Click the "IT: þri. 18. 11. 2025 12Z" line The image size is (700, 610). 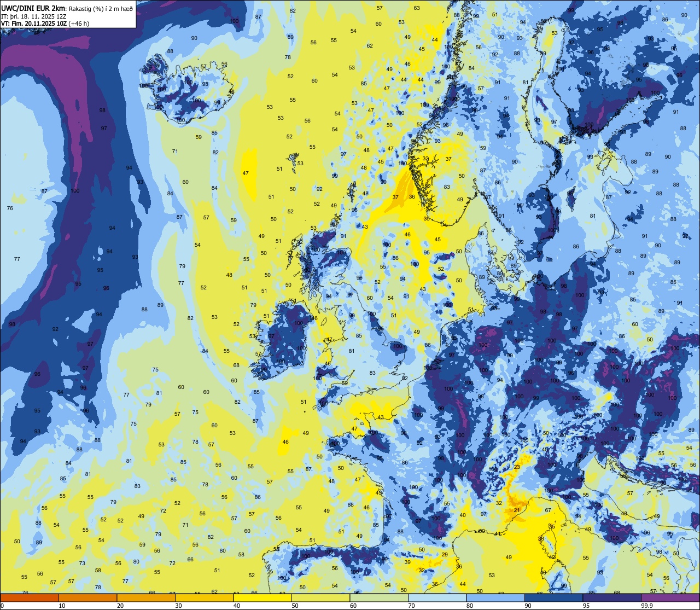33,16
